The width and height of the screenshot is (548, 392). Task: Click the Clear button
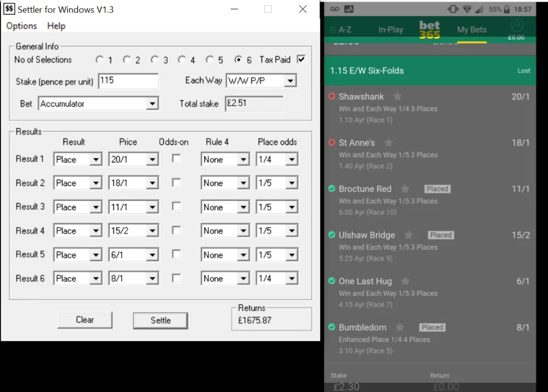pyautogui.click(x=85, y=320)
